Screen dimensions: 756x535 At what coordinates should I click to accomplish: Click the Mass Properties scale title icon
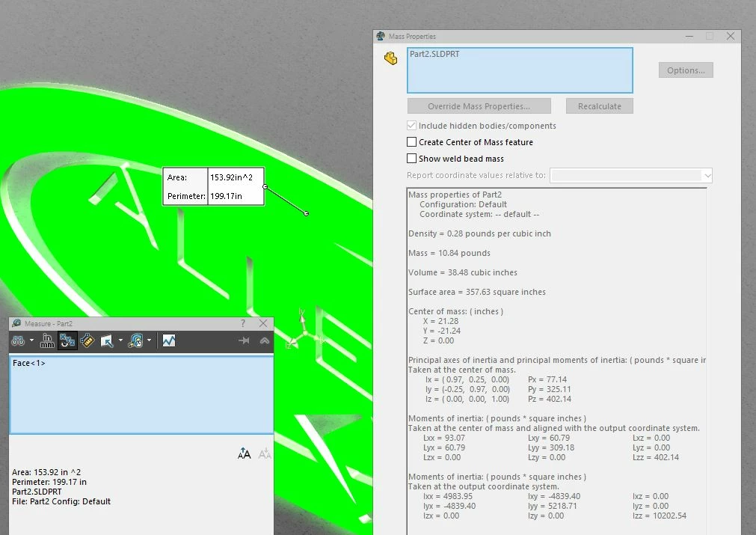(381, 36)
